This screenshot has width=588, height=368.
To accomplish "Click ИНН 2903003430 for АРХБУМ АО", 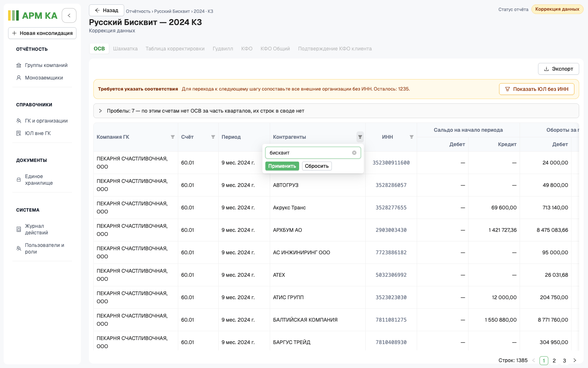I will pyautogui.click(x=391, y=230).
